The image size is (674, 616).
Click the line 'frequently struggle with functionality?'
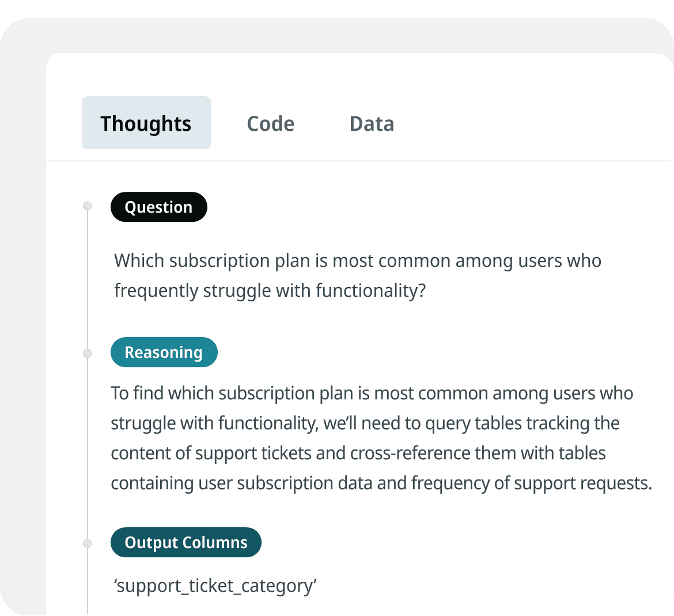(x=270, y=290)
